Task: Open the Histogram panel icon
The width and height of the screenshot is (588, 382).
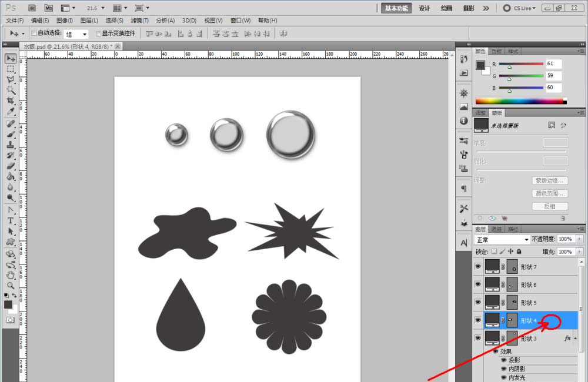Action: point(464,107)
